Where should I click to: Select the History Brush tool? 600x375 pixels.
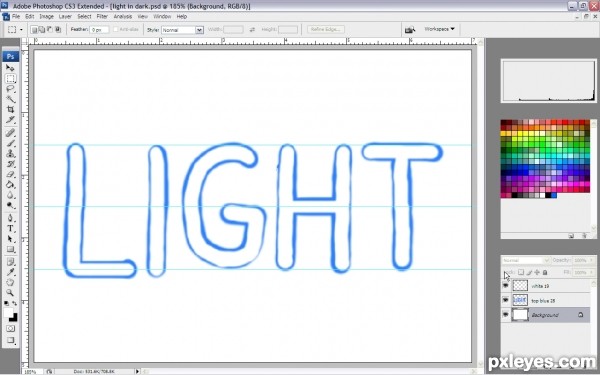pos(10,164)
